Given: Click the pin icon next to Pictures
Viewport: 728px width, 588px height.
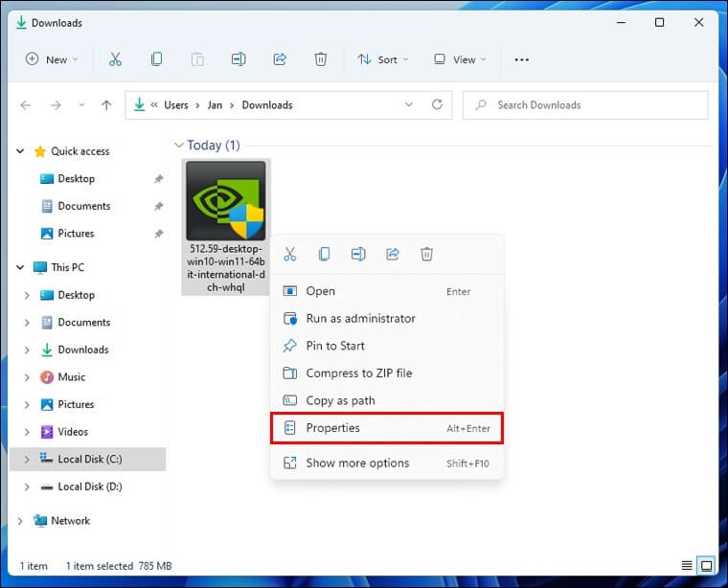Looking at the screenshot, I should click(x=158, y=234).
